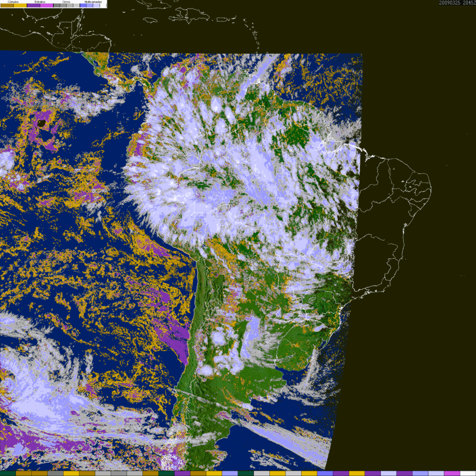Select the darkest gray Cirros swatch
The height and width of the screenshot is (476, 476).
tap(57, 5)
